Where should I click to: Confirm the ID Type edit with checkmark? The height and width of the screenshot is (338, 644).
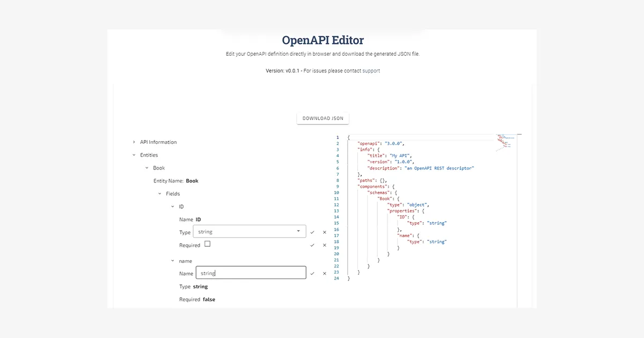click(312, 232)
